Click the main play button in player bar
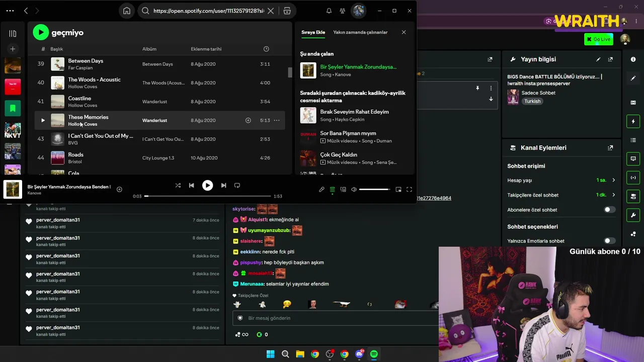This screenshot has height=362, width=644. tap(207, 186)
